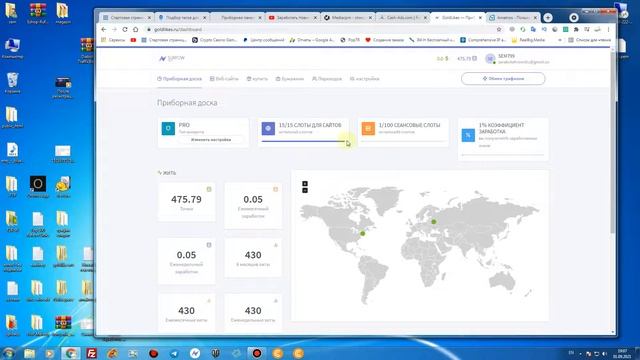The height and width of the screenshot is (360, 640).
Task: Click the Обмен трафиком button
Action: 503,78
